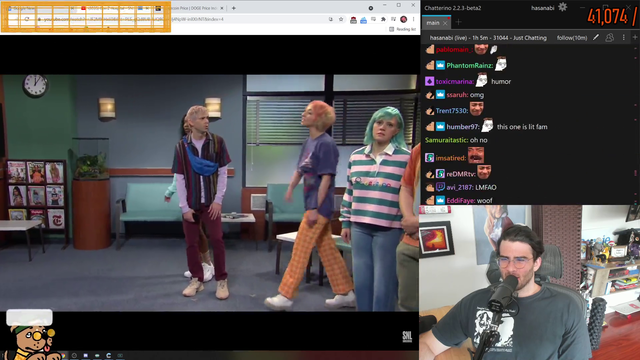Screen dimensions: 640x360
Task: Click the webcam feed of the streamer
Action: point(529,282)
